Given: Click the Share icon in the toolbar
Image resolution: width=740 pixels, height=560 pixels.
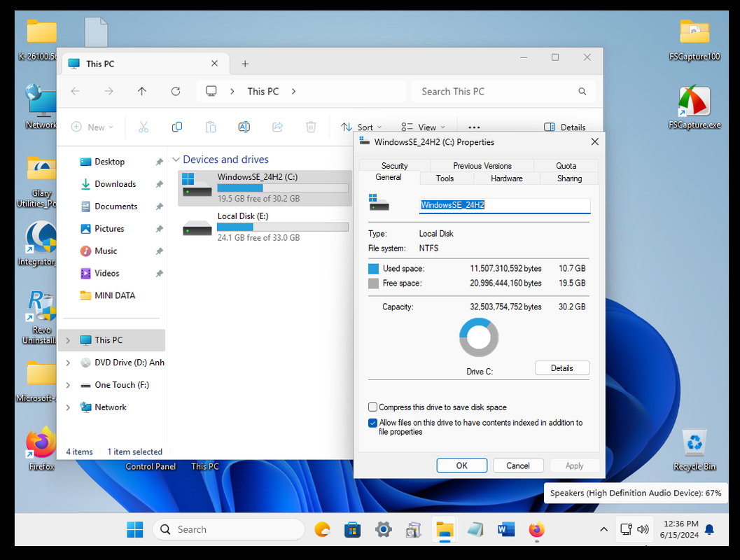Looking at the screenshot, I should click(277, 127).
